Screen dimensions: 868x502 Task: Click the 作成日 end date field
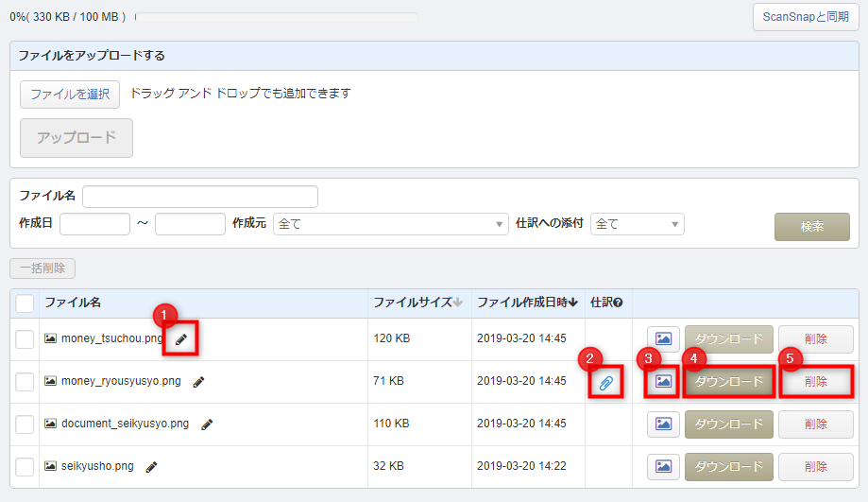190,224
